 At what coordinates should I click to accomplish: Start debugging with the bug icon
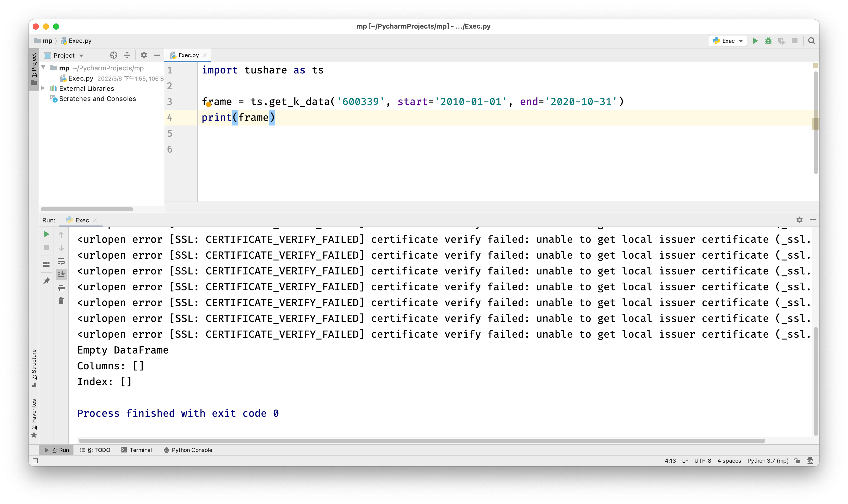[768, 41]
